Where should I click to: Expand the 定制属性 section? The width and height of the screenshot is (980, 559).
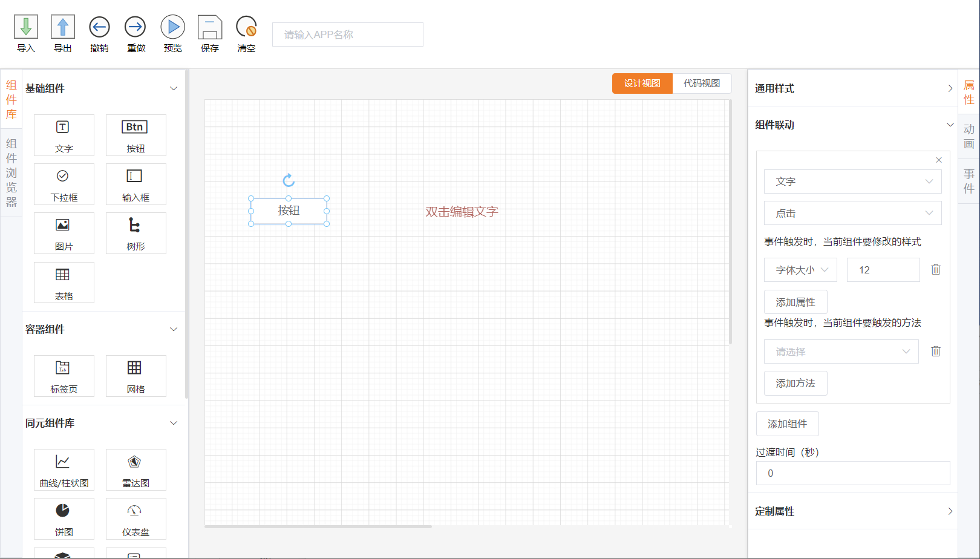[950, 511]
